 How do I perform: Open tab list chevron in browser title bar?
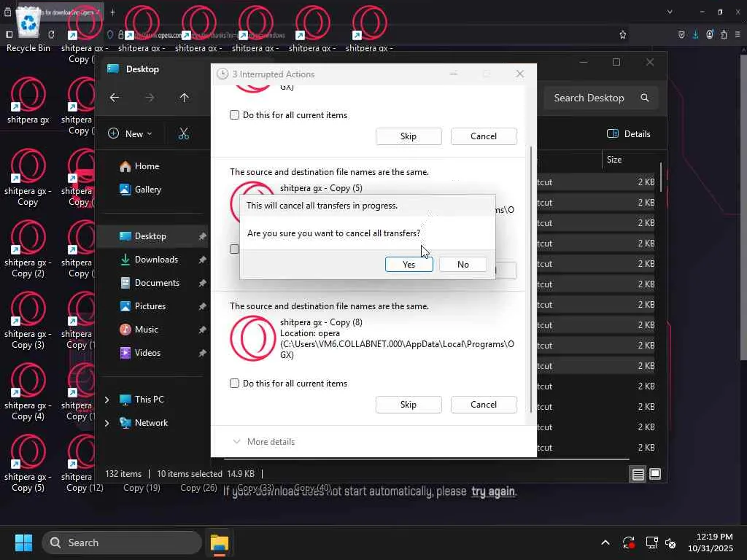point(670,12)
